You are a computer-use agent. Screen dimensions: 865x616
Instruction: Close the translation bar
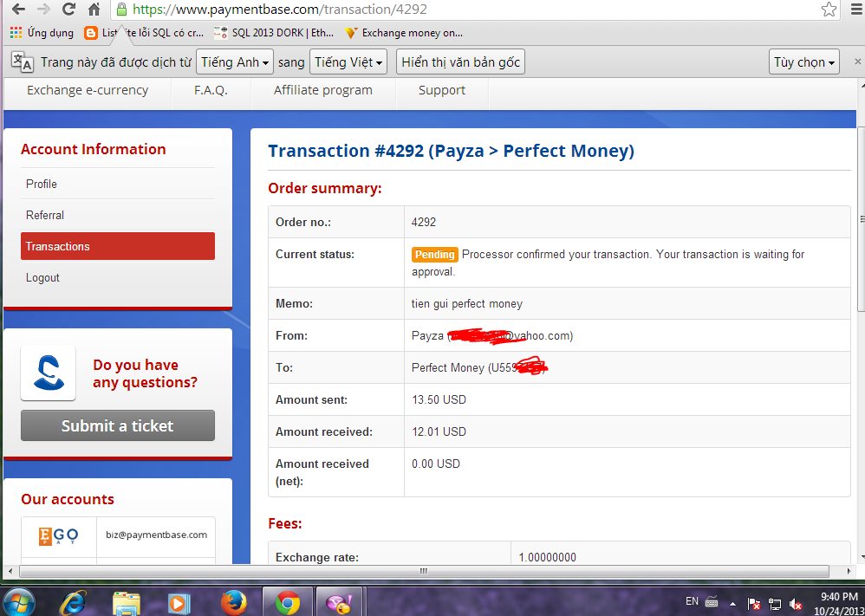[x=858, y=62]
